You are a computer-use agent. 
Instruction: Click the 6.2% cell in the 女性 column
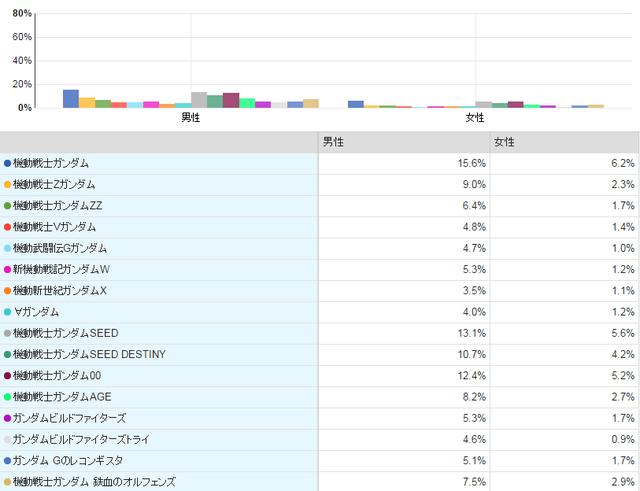(622, 163)
